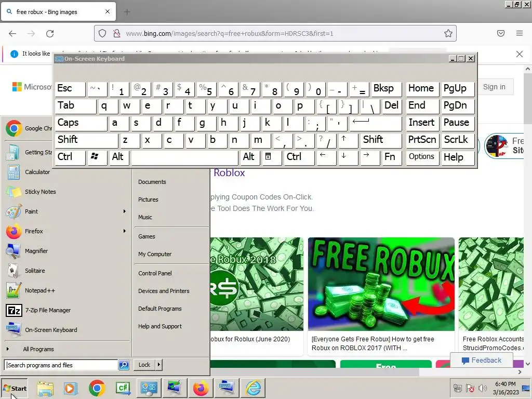Click Sign in on Bing page

pyautogui.click(x=494, y=87)
